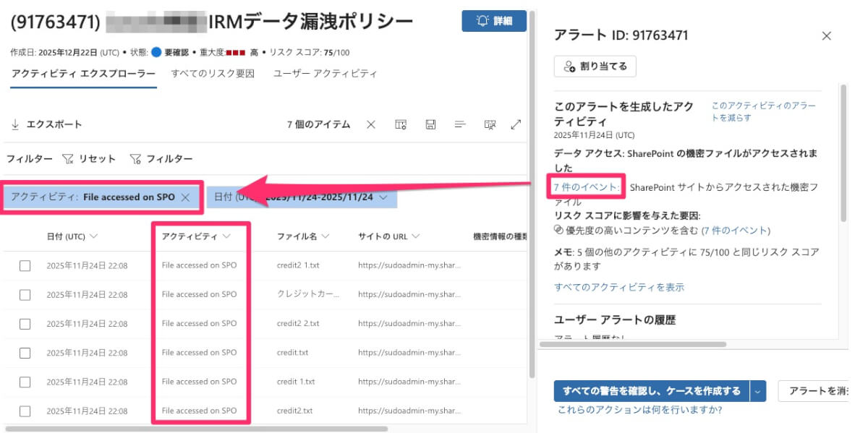The image size is (868, 433).
Task: Click the three-line grouping icon in toolbar
Action: point(459,124)
